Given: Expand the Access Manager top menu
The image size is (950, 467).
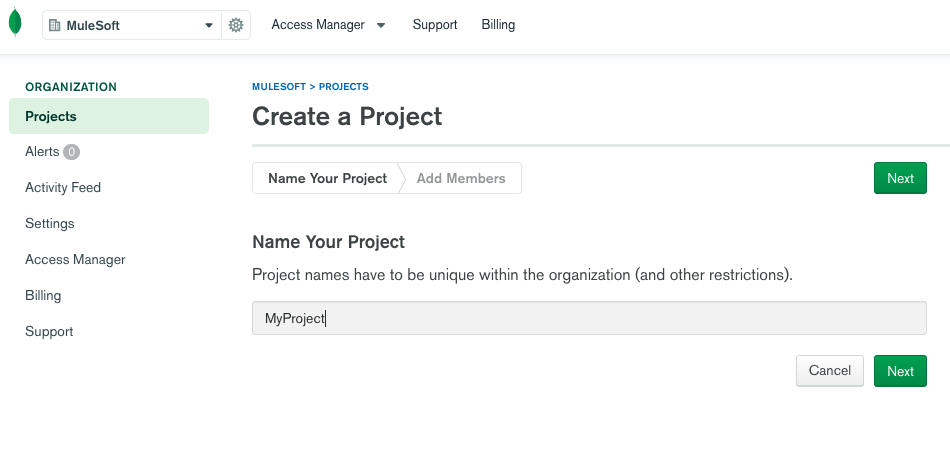Looking at the screenshot, I should click(x=328, y=25).
